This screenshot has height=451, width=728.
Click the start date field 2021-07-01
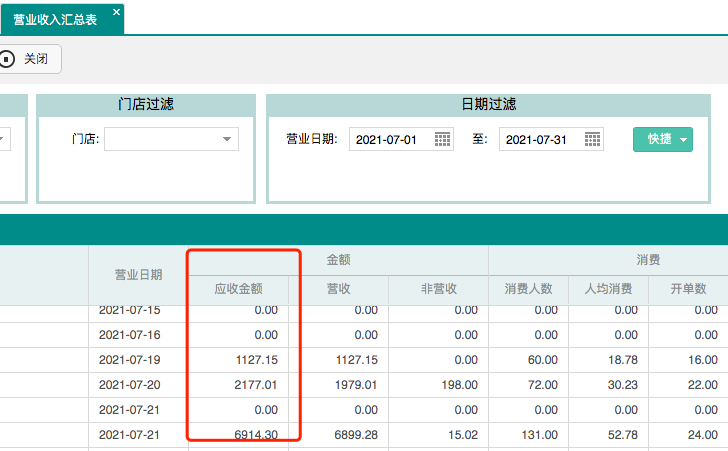390,139
